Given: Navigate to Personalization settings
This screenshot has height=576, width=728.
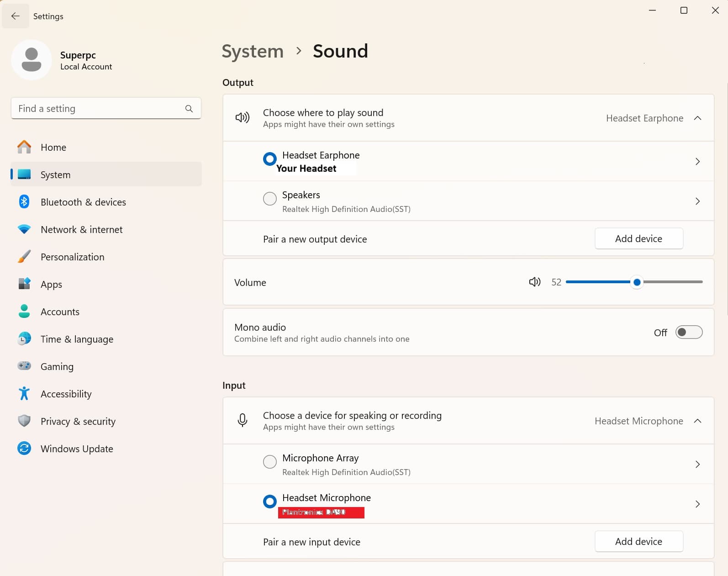Looking at the screenshot, I should click(x=73, y=257).
